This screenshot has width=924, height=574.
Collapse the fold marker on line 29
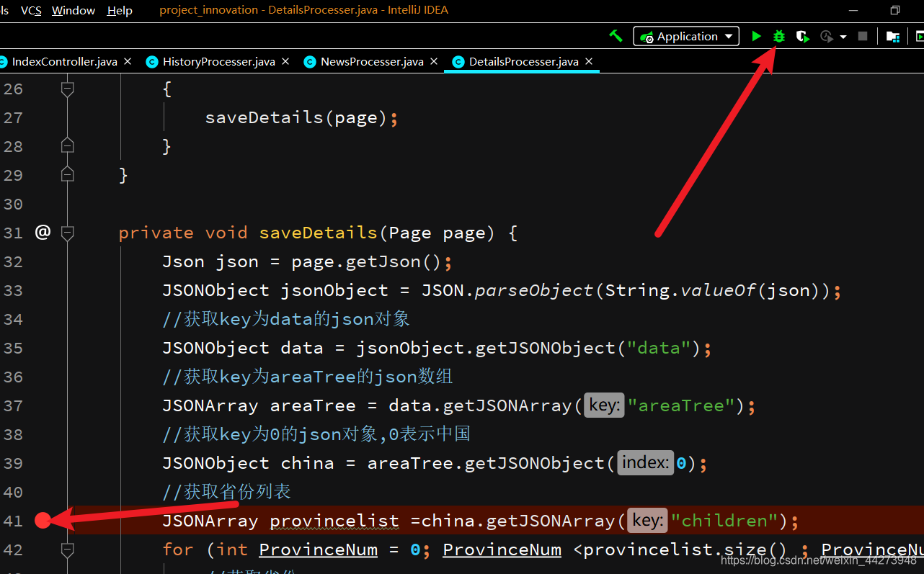(x=67, y=174)
